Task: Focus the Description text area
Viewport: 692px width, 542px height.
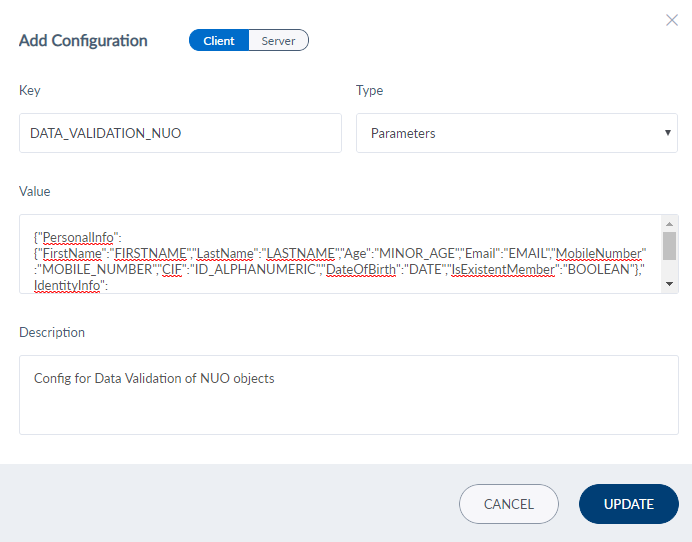Action: 348,398
